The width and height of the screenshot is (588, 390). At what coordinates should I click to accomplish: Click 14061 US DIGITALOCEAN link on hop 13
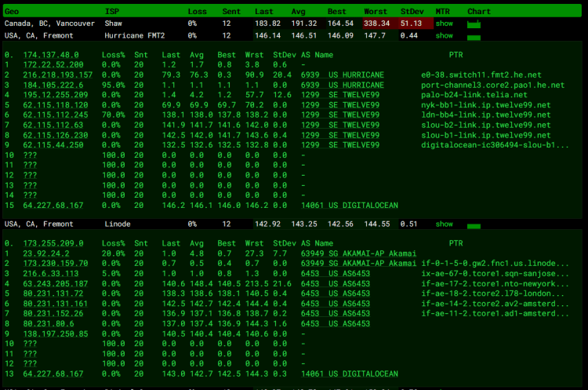350,374
